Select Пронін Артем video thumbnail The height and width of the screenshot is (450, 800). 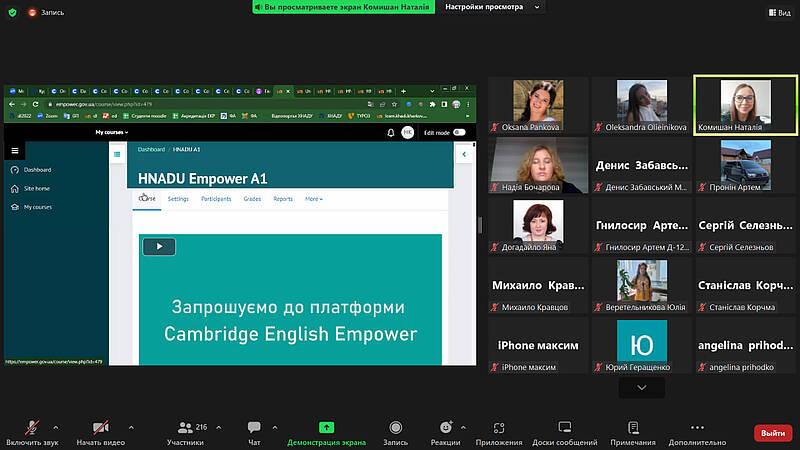point(745,165)
